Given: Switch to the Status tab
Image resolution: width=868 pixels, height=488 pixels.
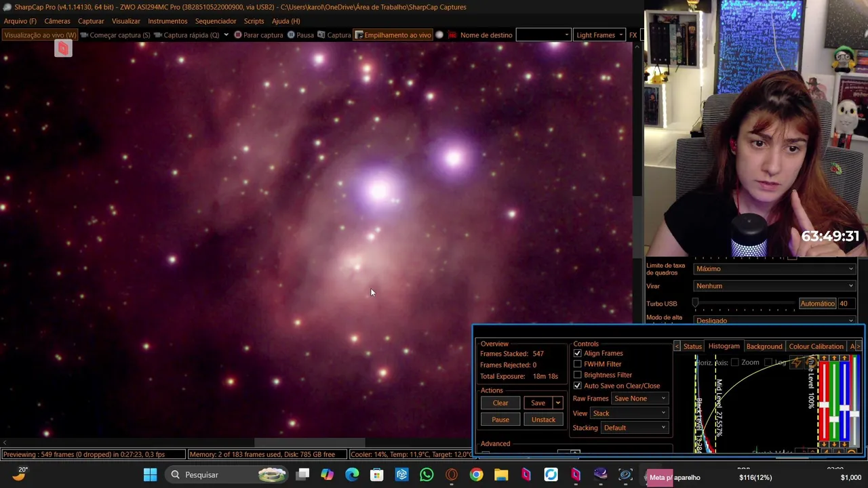Looking at the screenshot, I should [692, 346].
